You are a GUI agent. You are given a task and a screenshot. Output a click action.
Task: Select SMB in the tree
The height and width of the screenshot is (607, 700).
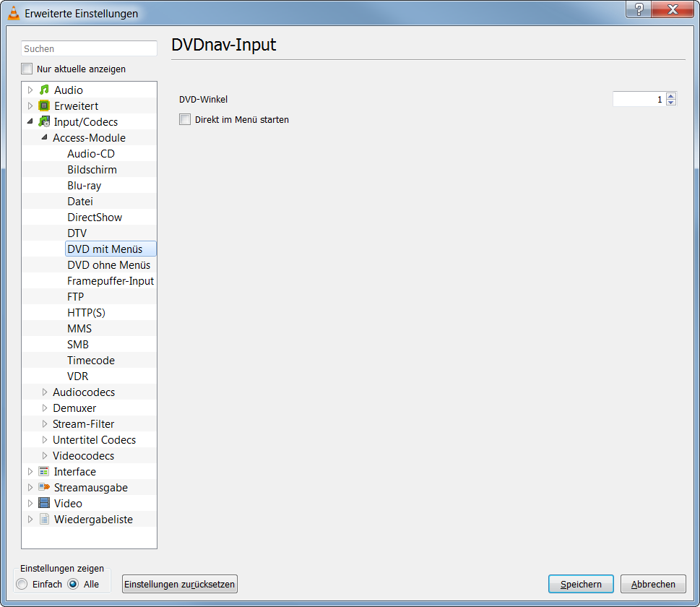(78, 345)
